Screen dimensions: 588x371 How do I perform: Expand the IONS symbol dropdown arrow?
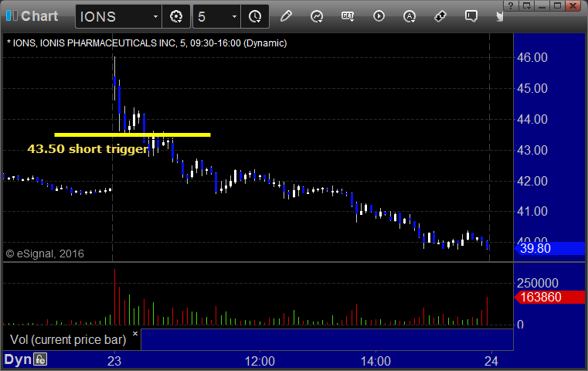click(155, 16)
